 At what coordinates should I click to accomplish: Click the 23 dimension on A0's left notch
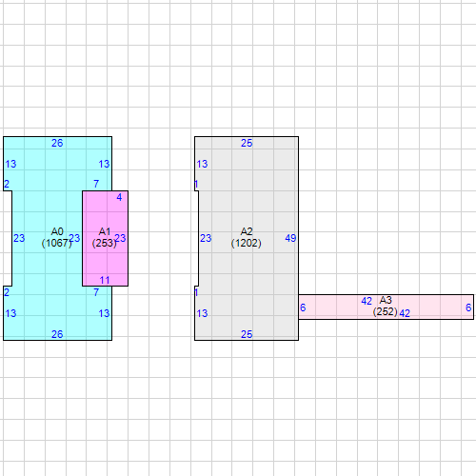coord(19,238)
